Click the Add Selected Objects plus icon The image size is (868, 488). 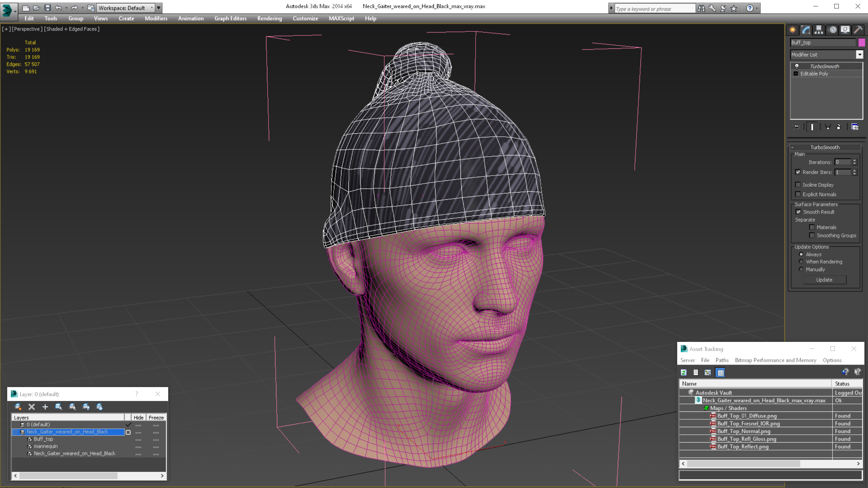tap(45, 407)
